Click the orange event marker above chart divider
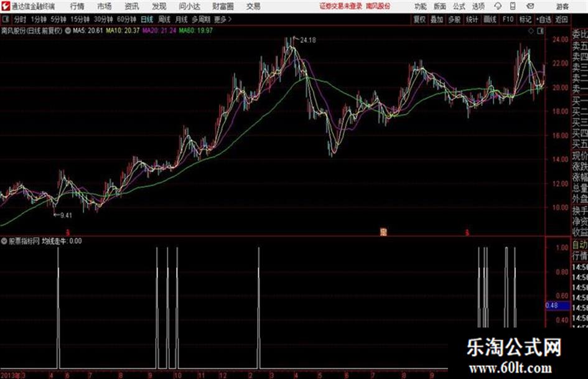The width and height of the screenshot is (588, 379). click(383, 232)
